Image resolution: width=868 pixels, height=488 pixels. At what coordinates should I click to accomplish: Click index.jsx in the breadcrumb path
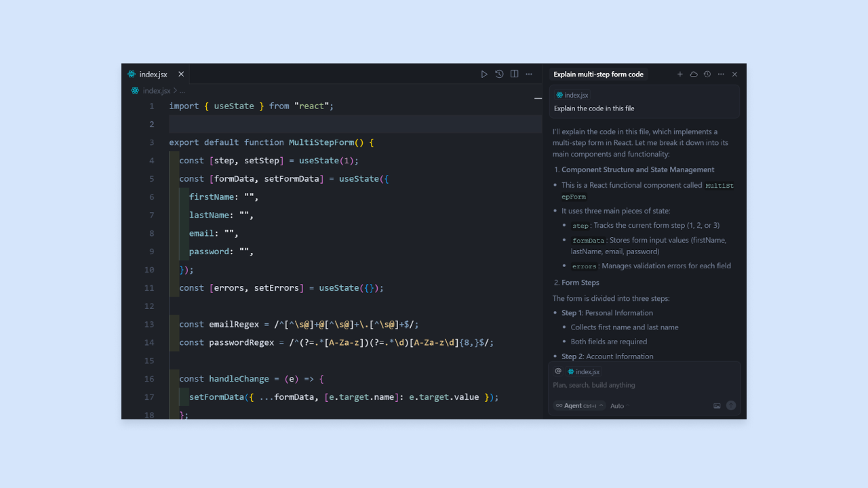(x=157, y=90)
